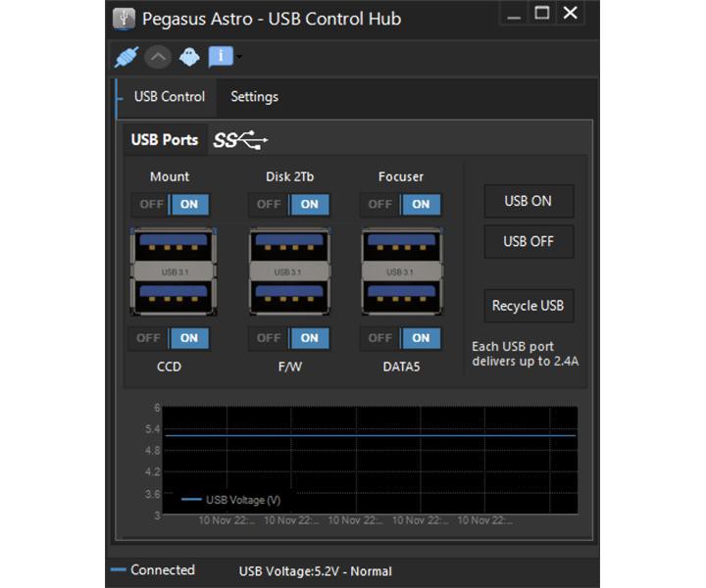Click the blue info speech-bubble icon
Screen dimensions: 706x588
click(220, 57)
